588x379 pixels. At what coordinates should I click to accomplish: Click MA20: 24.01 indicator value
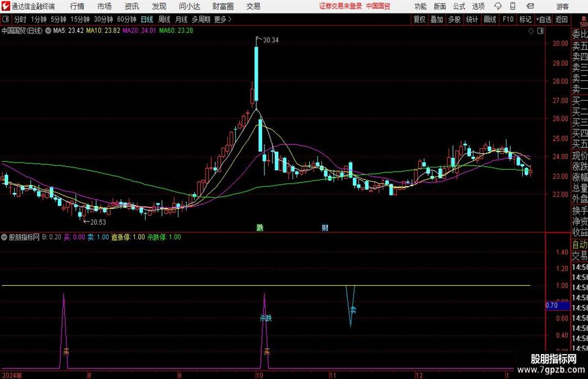(139, 30)
